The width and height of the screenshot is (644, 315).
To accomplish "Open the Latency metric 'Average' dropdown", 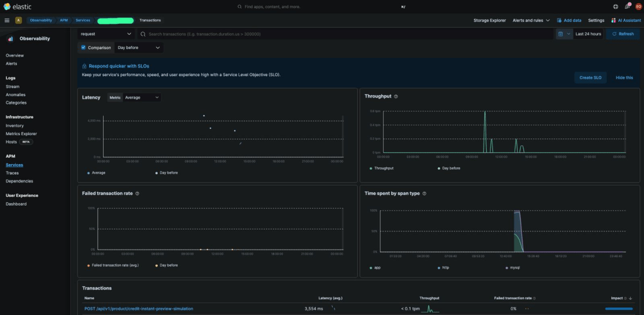I will 142,97.
